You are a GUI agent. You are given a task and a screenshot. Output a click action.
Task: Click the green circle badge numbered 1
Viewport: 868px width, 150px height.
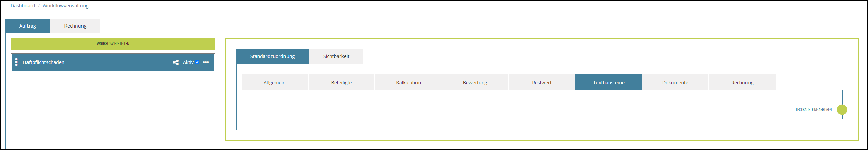[842, 110]
